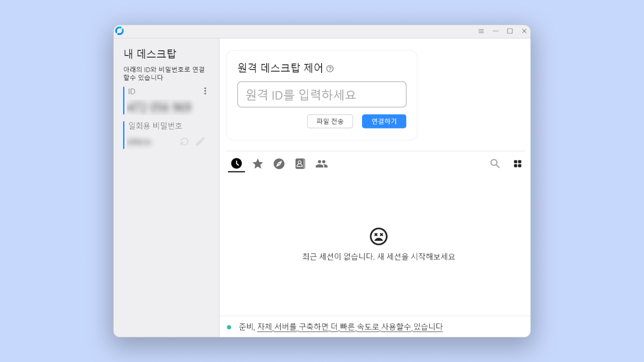This screenshot has width=644, height=362.
Task: Switch to the Favorites star tab
Action: 258,164
